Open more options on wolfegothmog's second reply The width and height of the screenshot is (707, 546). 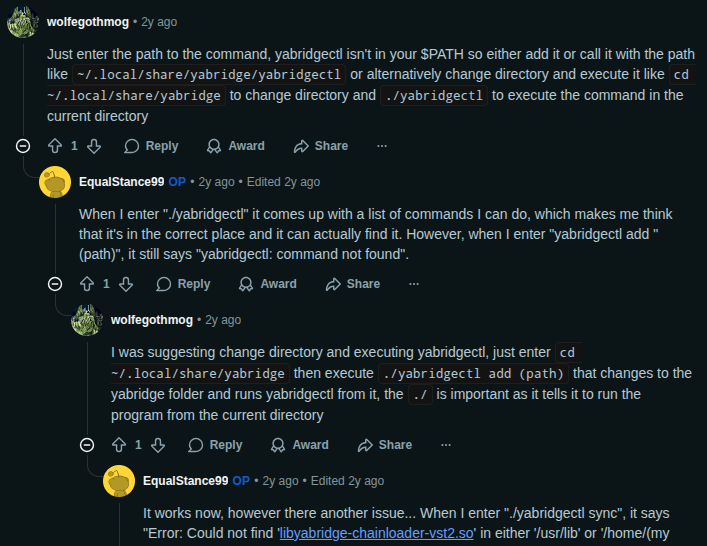pyautogui.click(x=445, y=445)
